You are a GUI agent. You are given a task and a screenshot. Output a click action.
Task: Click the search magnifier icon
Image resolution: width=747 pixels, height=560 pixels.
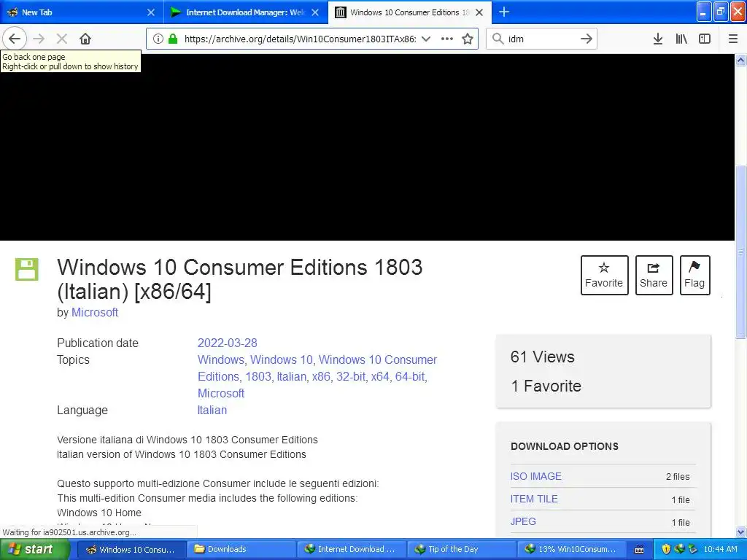[x=498, y=39]
